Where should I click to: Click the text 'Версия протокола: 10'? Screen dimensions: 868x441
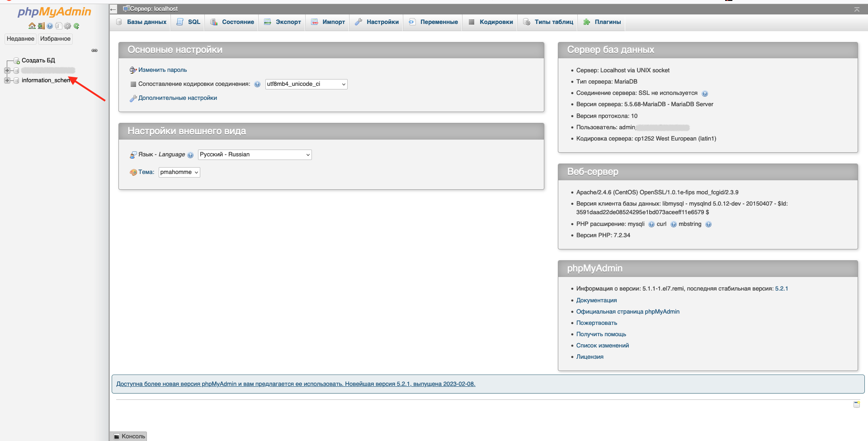click(x=607, y=116)
